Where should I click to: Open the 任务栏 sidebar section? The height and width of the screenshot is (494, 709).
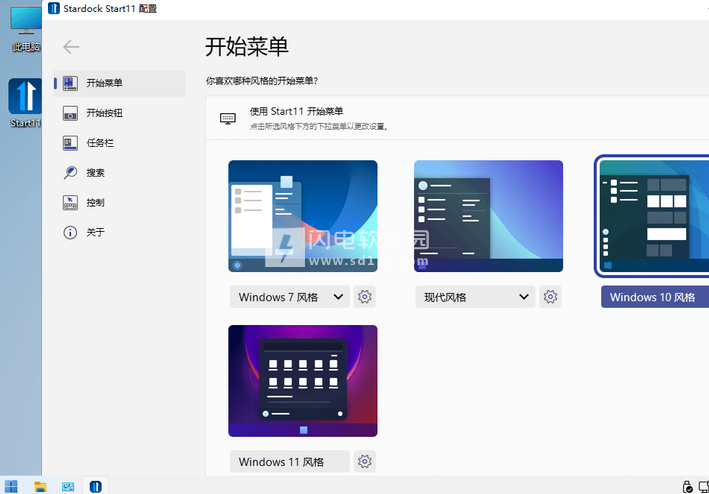point(120,143)
